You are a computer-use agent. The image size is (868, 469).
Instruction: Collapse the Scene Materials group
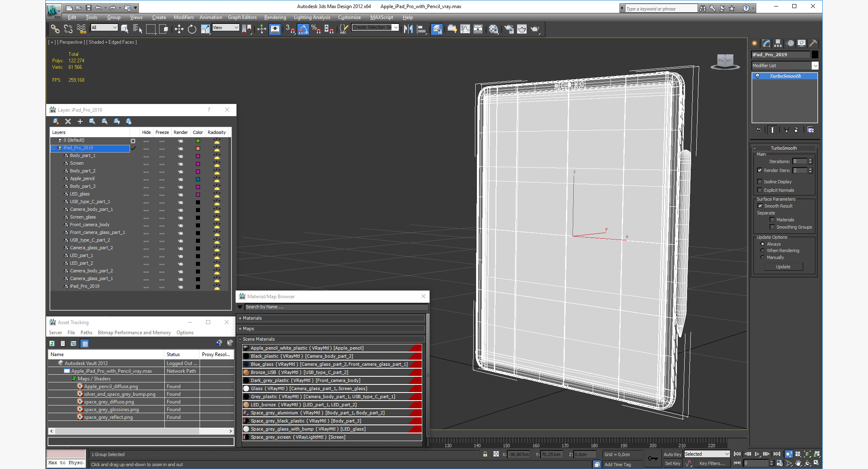pyautogui.click(x=332, y=339)
